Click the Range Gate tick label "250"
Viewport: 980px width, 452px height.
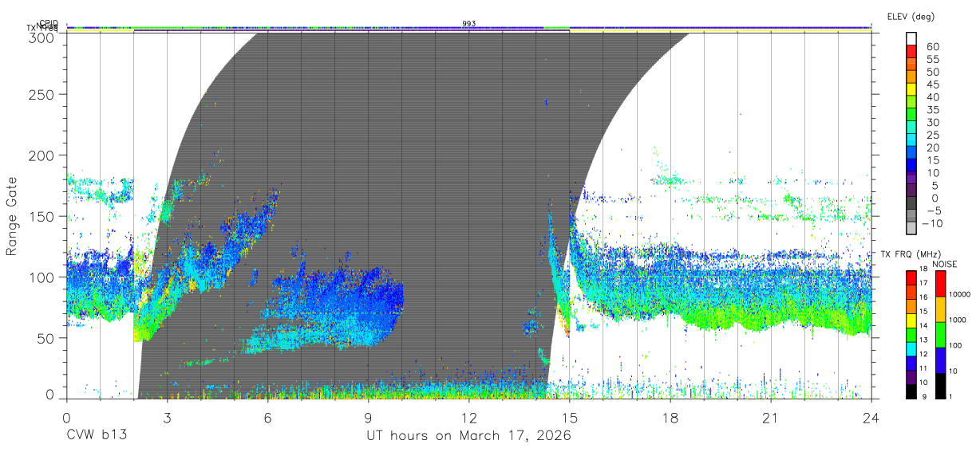tap(40, 95)
